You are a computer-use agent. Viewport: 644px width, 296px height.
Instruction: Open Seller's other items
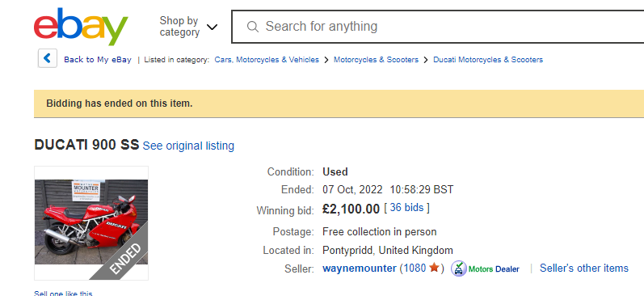tap(583, 268)
